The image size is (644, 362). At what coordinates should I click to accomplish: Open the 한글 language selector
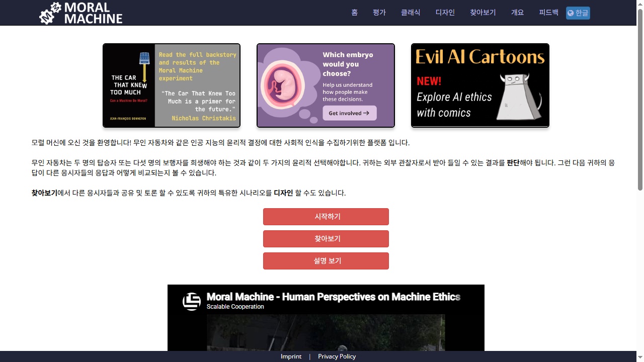click(x=578, y=13)
